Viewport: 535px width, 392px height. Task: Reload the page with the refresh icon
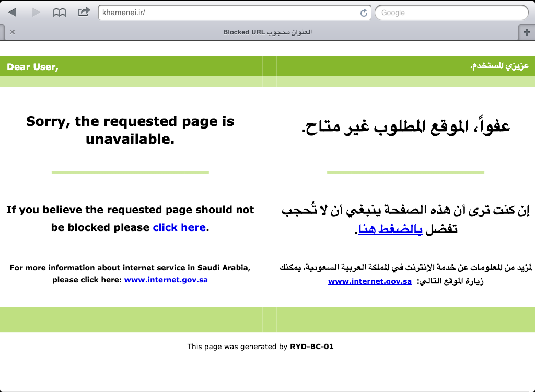coord(364,13)
